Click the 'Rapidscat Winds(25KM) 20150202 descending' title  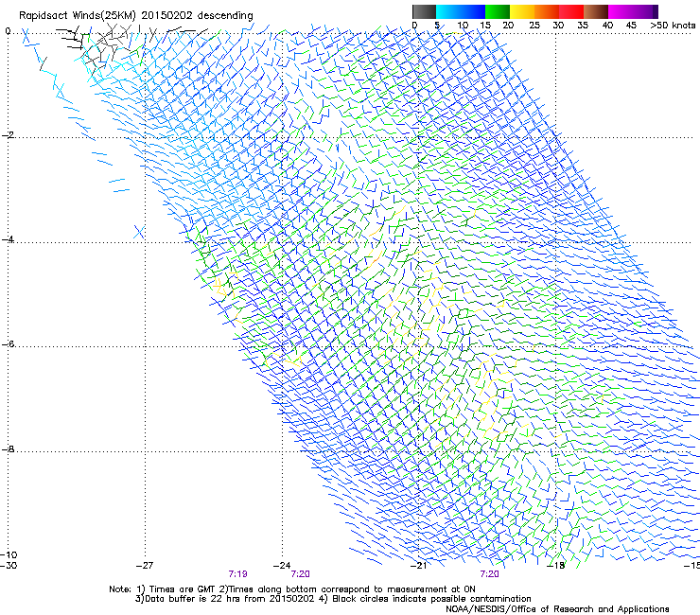pos(135,16)
